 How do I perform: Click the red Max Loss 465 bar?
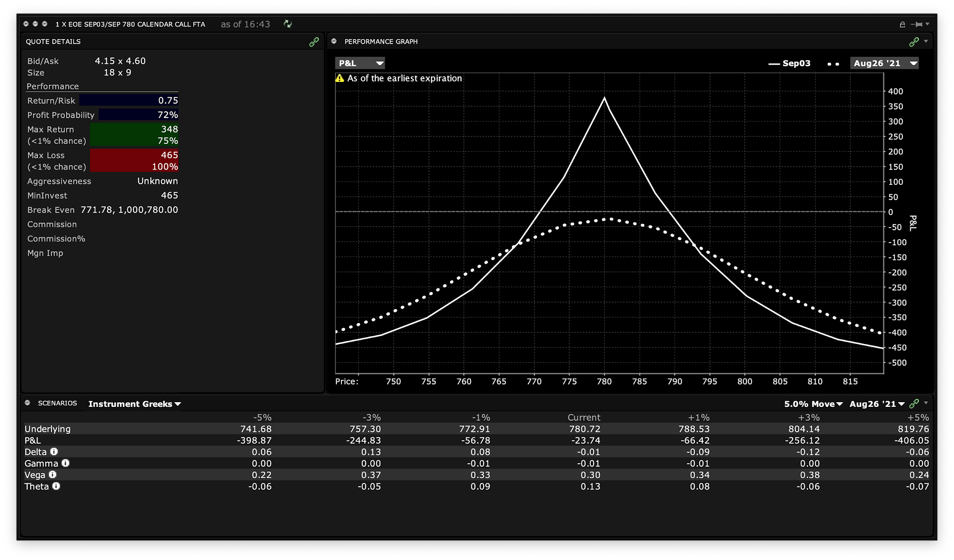(x=134, y=161)
